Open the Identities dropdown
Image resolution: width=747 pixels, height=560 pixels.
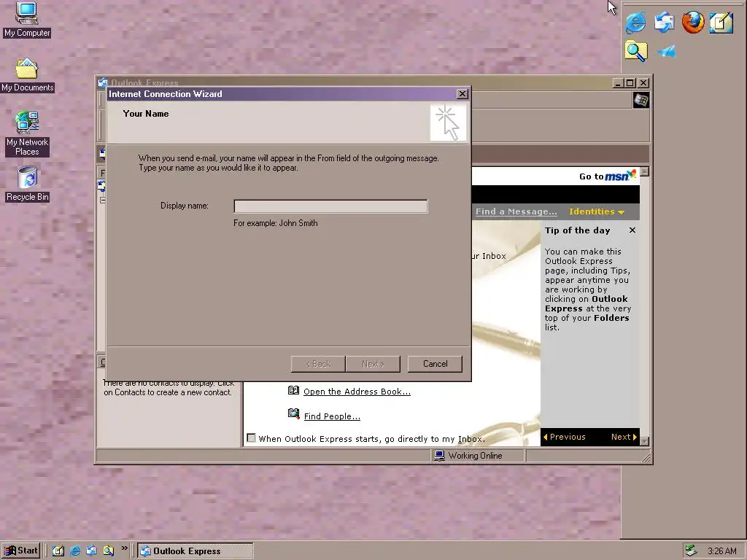pyautogui.click(x=597, y=211)
